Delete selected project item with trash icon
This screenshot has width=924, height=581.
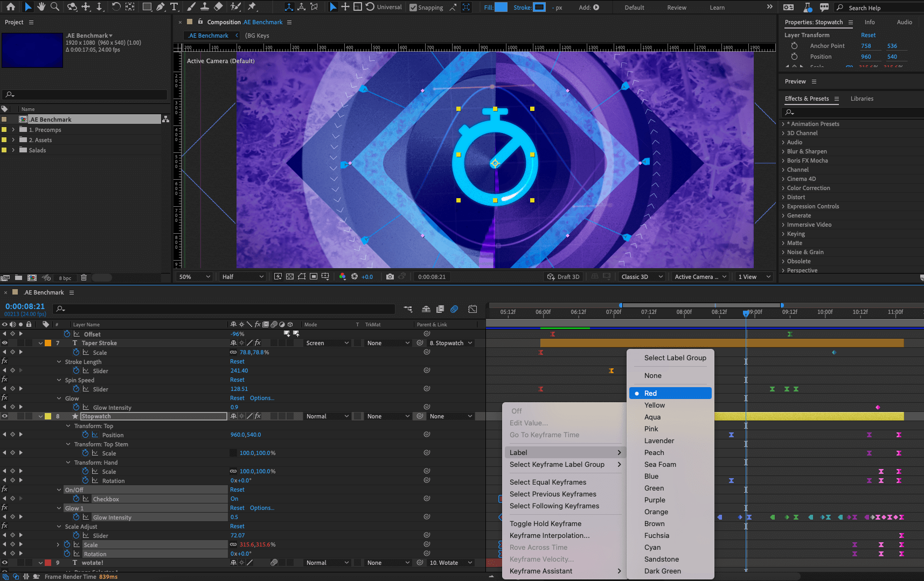click(x=84, y=278)
